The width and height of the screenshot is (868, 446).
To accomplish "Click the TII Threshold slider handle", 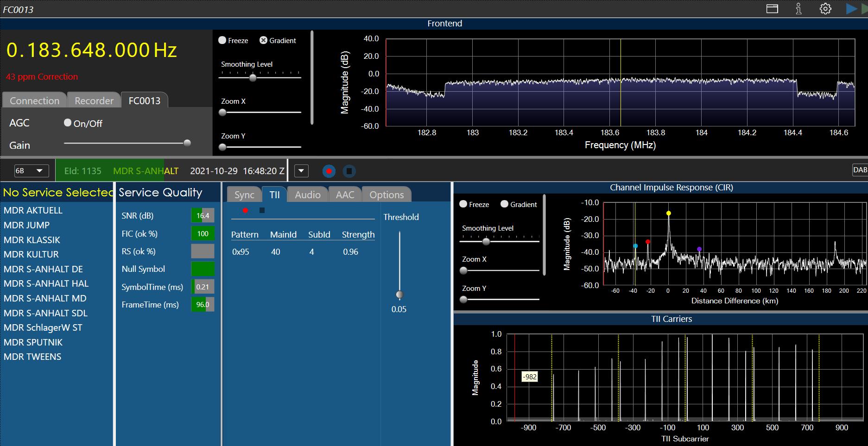I will coord(399,295).
